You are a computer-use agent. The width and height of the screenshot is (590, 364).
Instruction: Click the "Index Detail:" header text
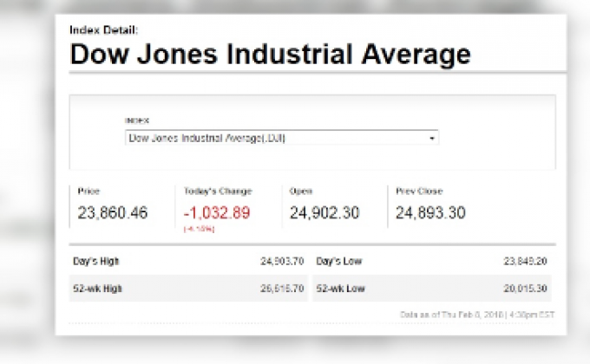click(103, 29)
